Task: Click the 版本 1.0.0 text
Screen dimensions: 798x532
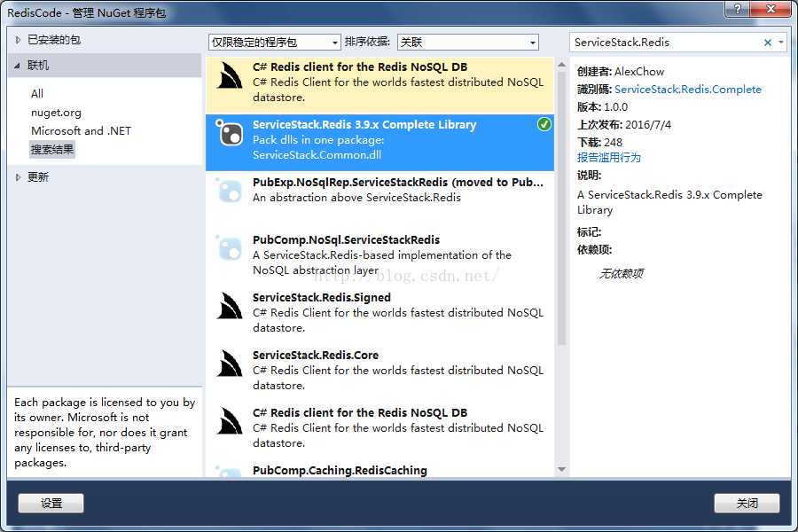Action: coord(602,107)
